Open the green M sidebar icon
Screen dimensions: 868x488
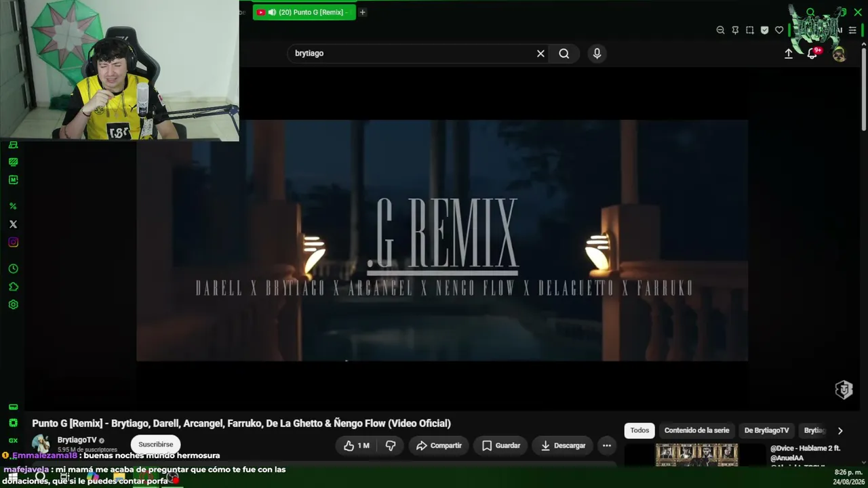click(x=13, y=180)
